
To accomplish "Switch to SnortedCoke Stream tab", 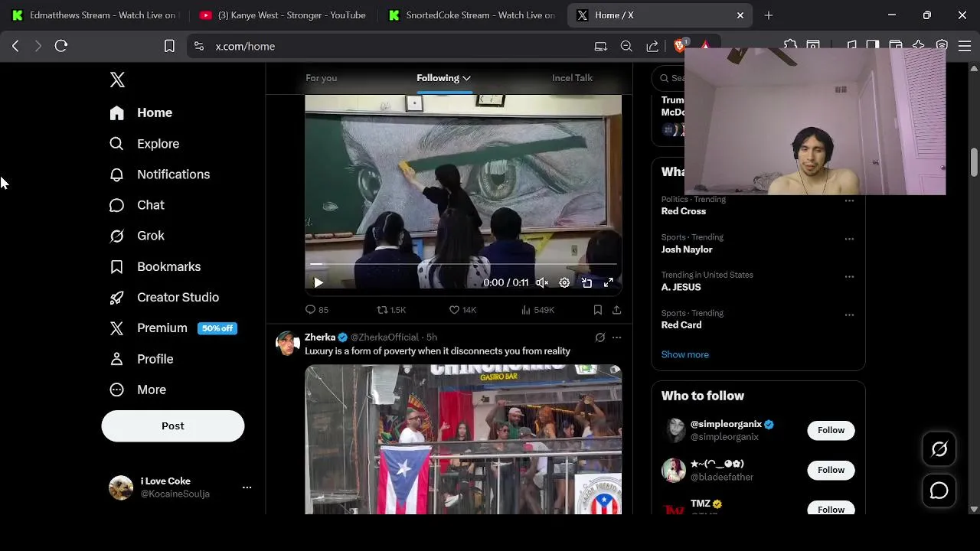I will pos(472,15).
